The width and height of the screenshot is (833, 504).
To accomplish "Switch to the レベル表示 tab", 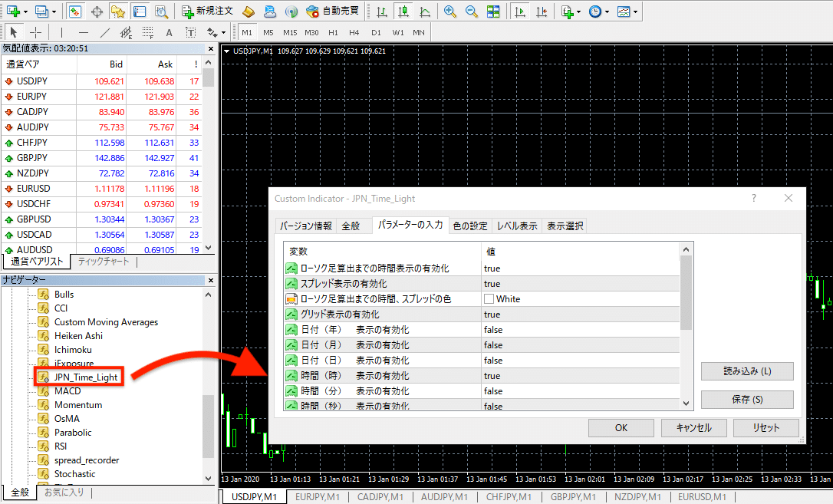I will 517,226.
